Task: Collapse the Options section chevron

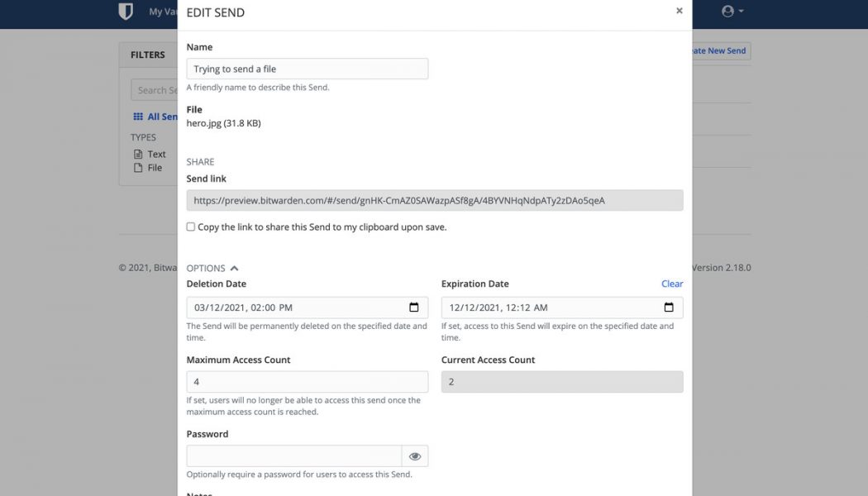Action: [233, 267]
